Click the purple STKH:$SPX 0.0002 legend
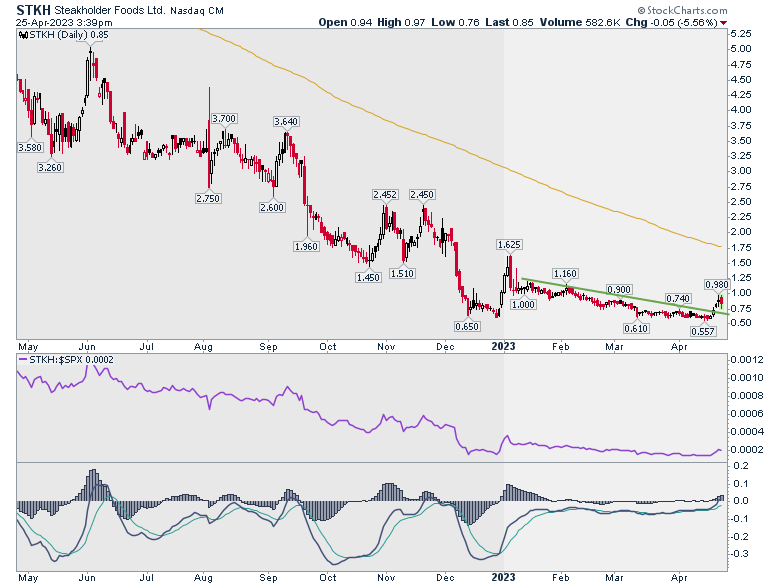 (x=66, y=360)
